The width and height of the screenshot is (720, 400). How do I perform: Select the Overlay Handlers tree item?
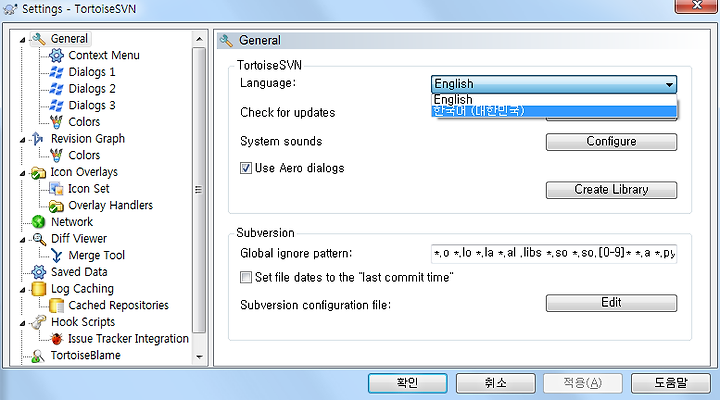click(110, 206)
